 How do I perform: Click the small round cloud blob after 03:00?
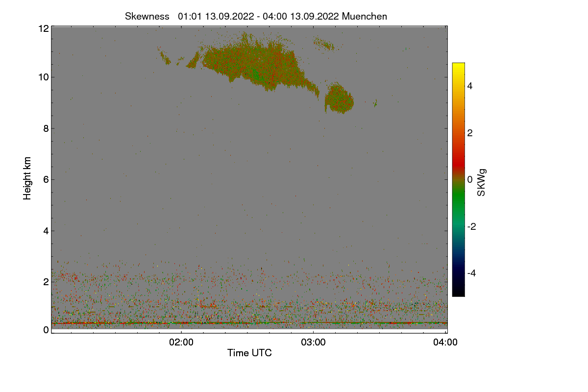pyautogui.click(x=339, y=99)
